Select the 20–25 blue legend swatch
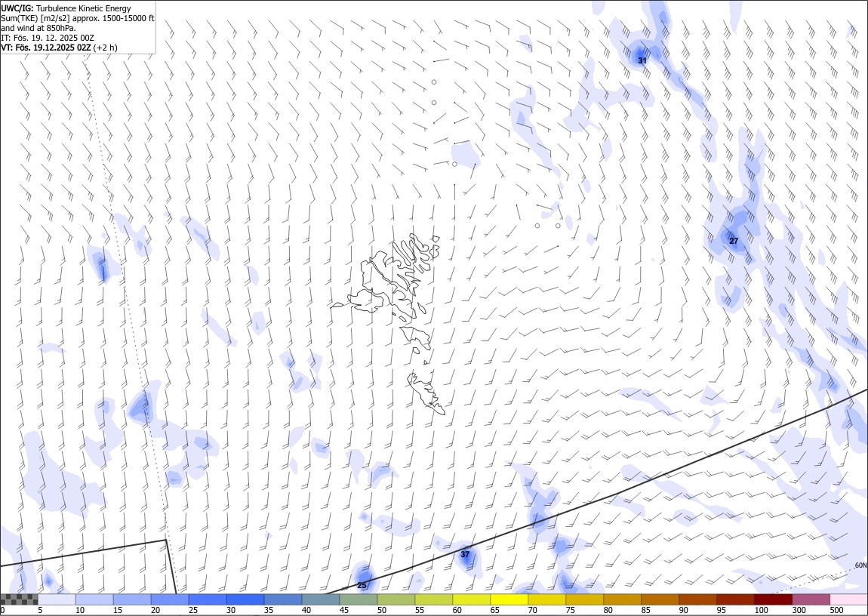 [x=170, y=599]
